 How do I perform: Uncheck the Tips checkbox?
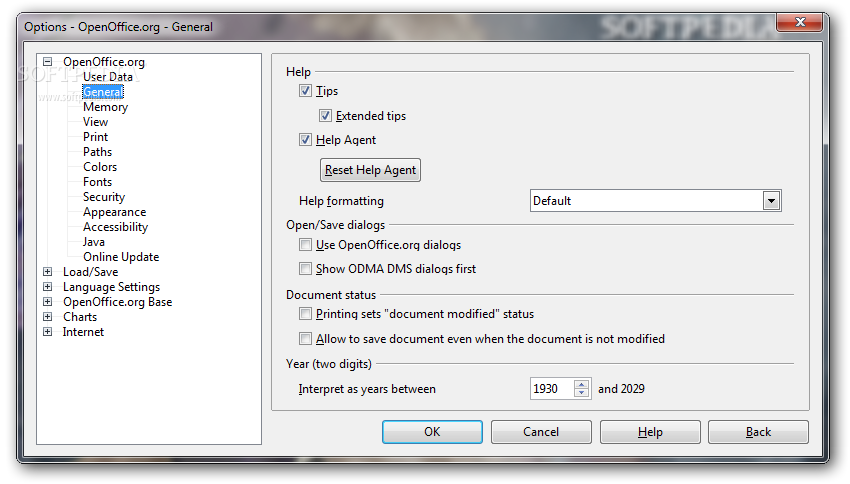[305, 91]
